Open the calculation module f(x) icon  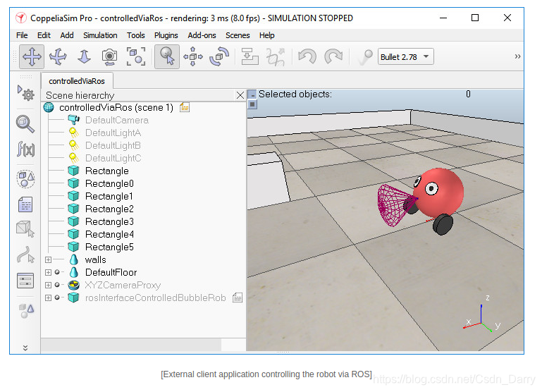click(x=25, y=149)
